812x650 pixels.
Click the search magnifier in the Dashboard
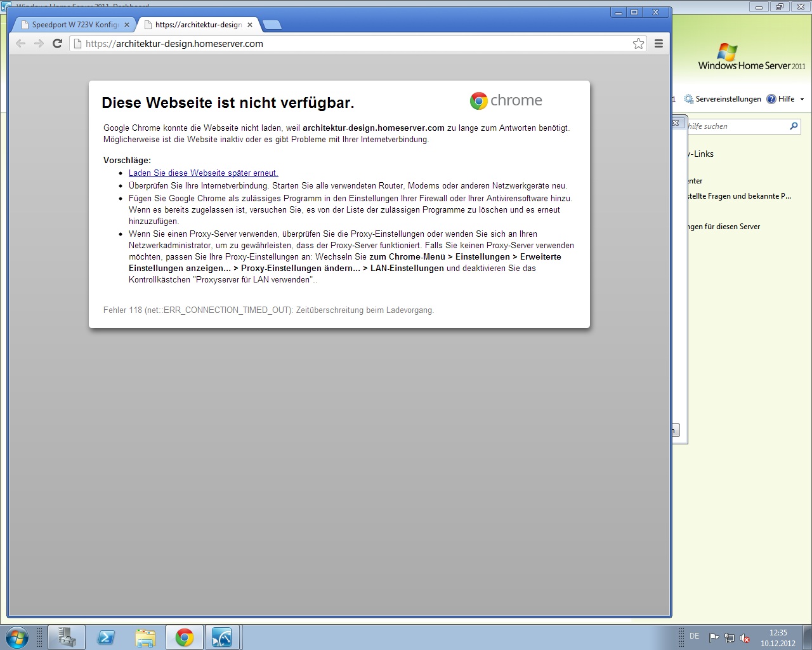(x=794, y=126)
